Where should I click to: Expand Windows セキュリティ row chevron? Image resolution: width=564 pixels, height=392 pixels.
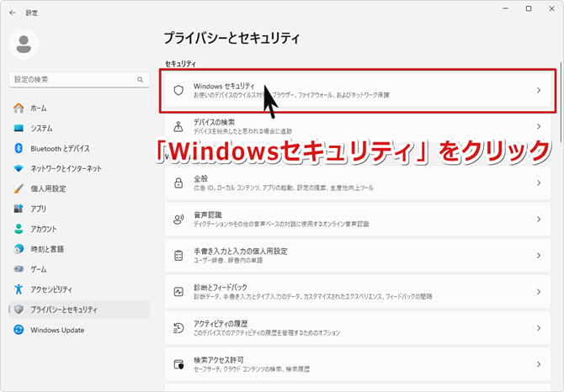539,90
